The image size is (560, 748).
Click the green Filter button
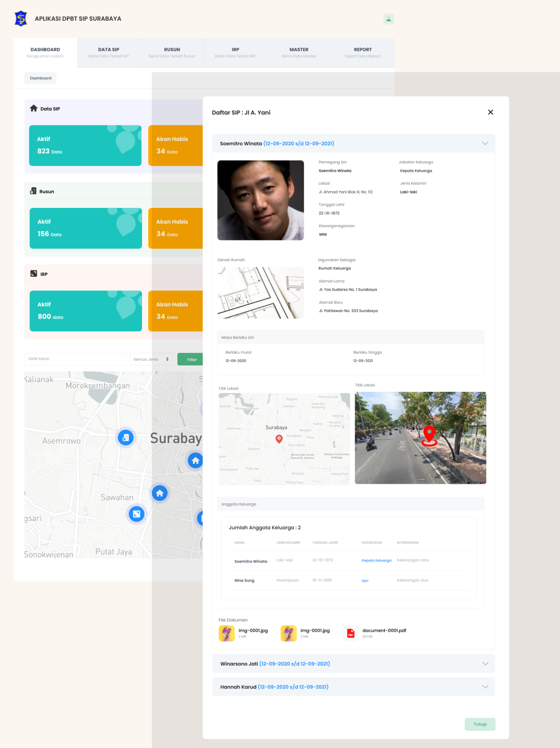click(x=191, y=359)
